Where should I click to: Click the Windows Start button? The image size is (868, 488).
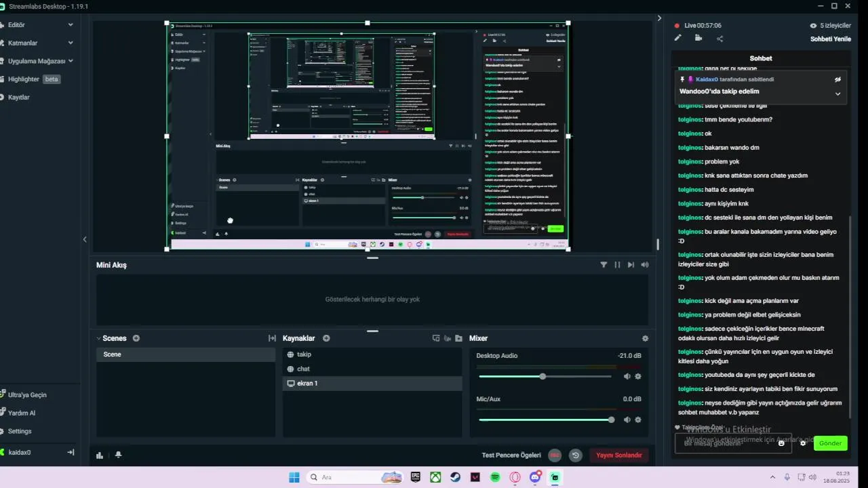coord(294,477)
